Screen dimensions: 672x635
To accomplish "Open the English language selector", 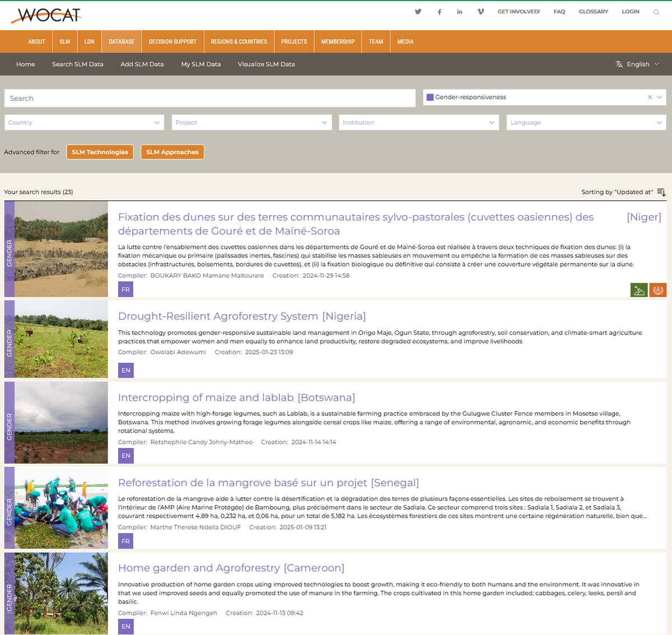I will pos(637,64).
